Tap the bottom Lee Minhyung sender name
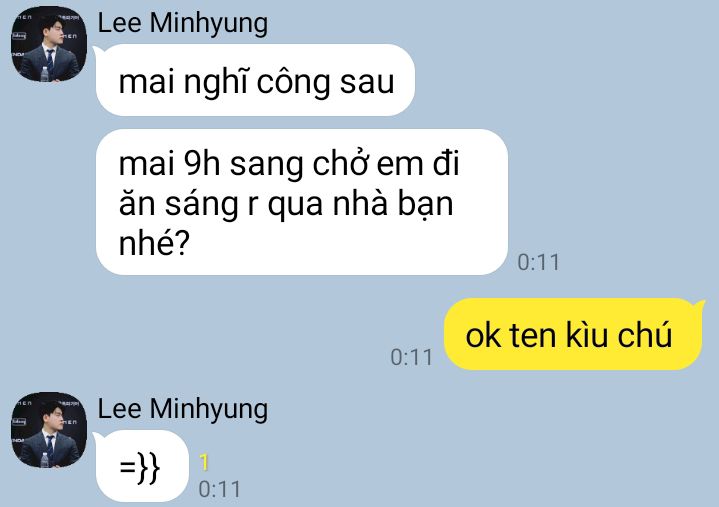Screen dimensions: 719x507 point(183,409)
